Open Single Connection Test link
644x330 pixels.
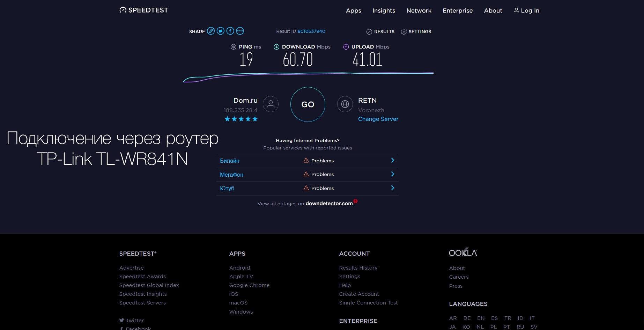click(x=368, y=303)
